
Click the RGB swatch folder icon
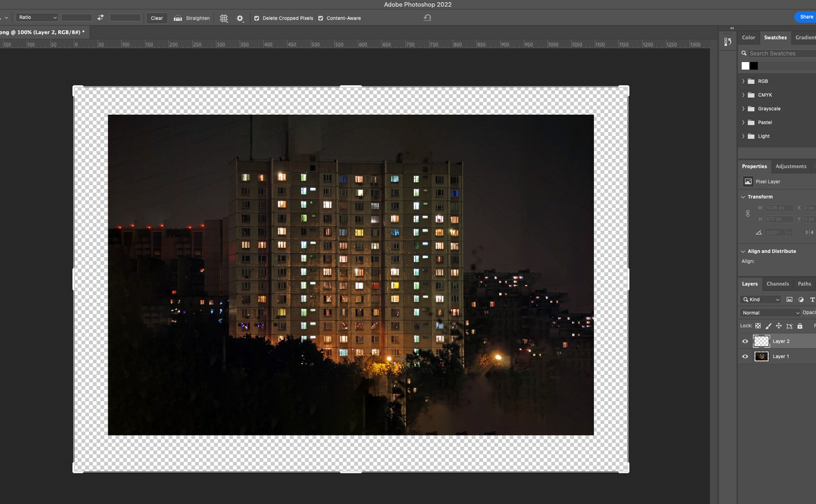[751, 81]
